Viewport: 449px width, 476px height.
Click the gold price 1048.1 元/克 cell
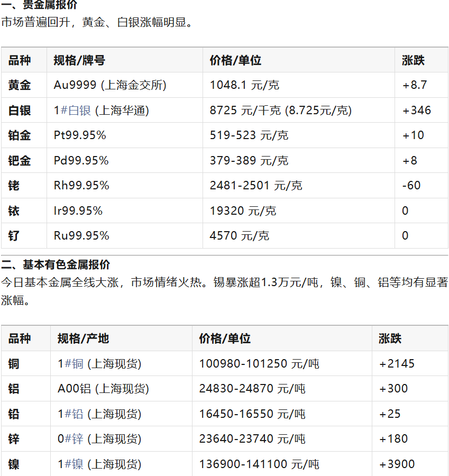[244, 85]
